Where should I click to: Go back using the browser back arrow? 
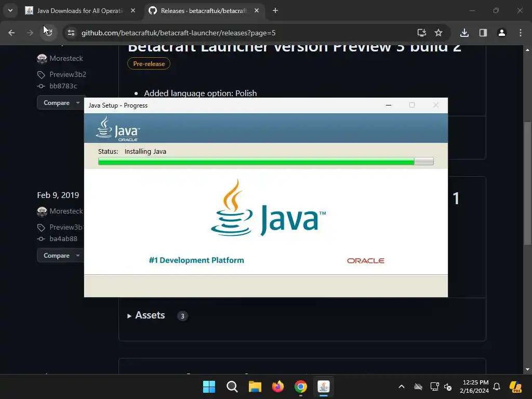point(11,33)
